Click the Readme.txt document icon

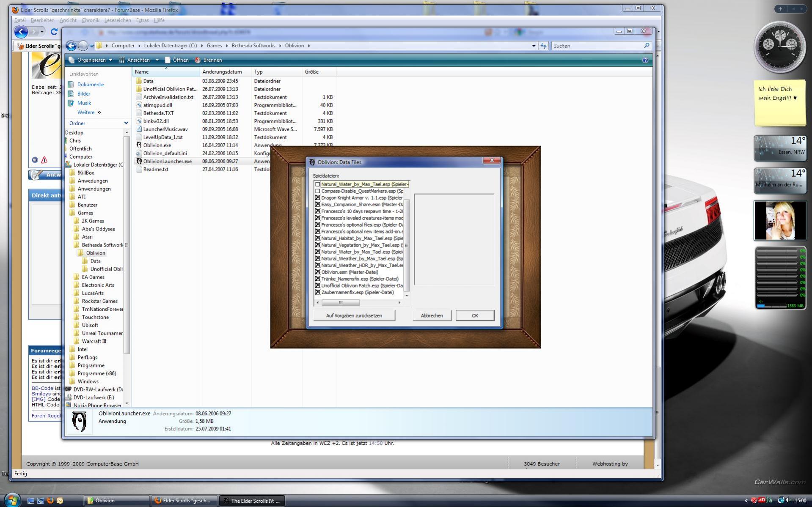click(x=139, y=169)
